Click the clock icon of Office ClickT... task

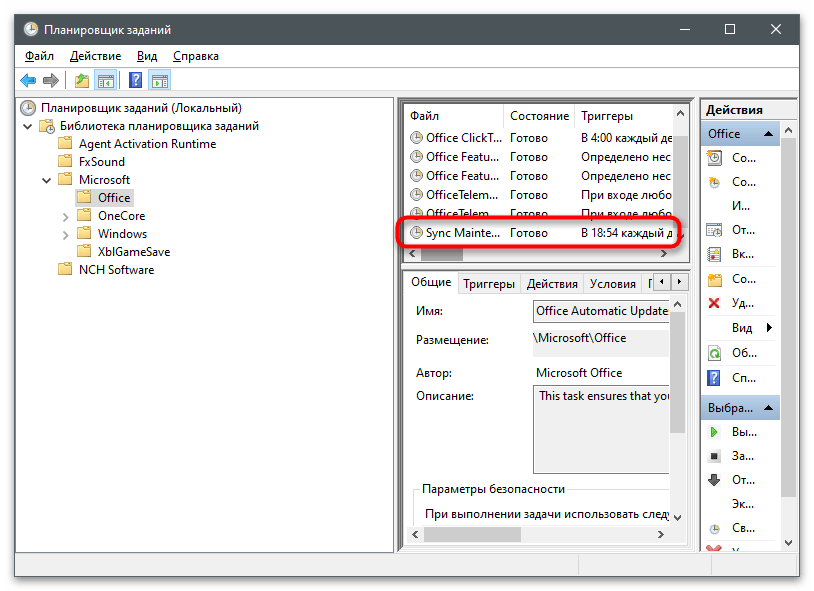pos(416,138)
